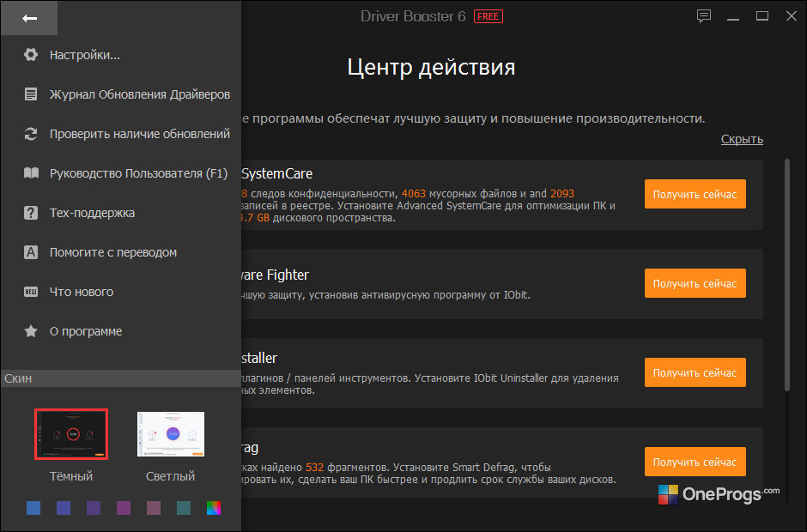Click the book icon for Руководство Пользователя
This screenshot has width=807, height=532.
pyautogui.click(x=31, y=172)
